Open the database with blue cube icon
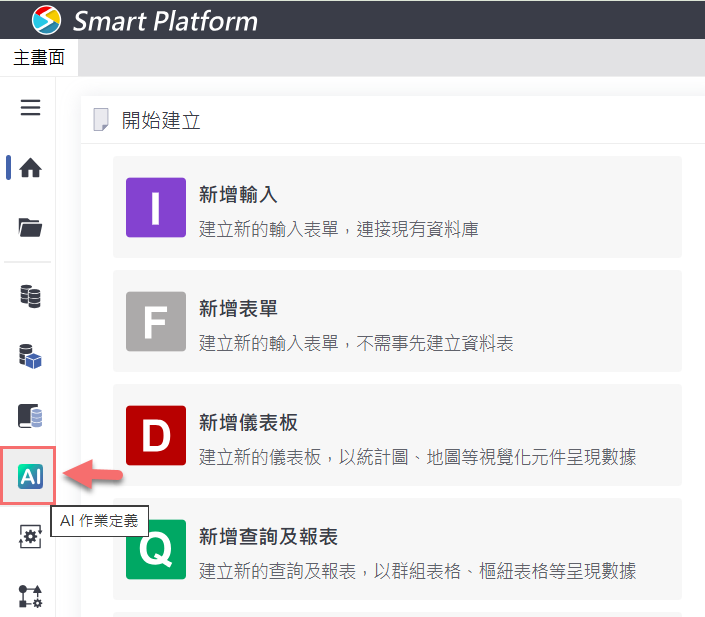The height and width of the screenshot is (617, 705). pyautogui.click(x=30, y=357)
